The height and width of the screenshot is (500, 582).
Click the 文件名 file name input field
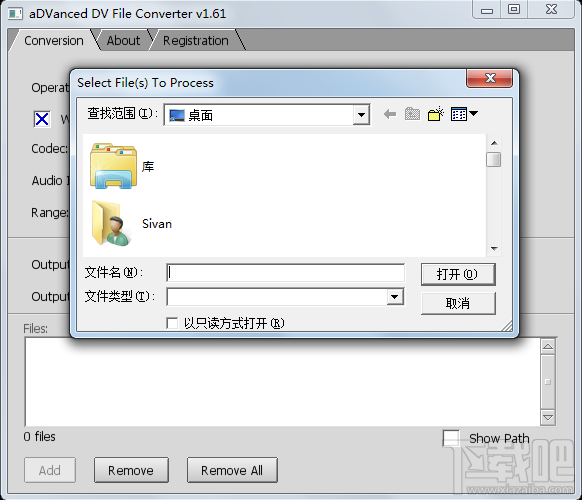click(285, 273)
